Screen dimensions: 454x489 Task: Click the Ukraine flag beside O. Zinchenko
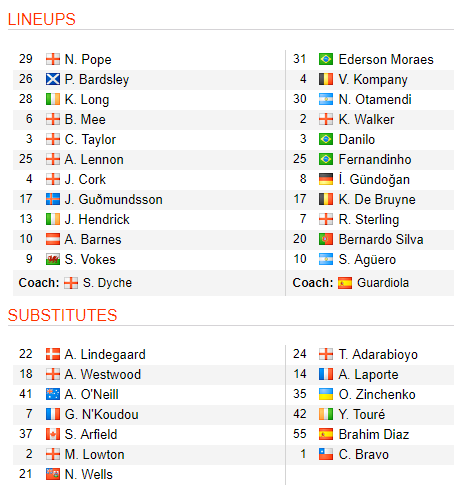click(x=326, y=394)
